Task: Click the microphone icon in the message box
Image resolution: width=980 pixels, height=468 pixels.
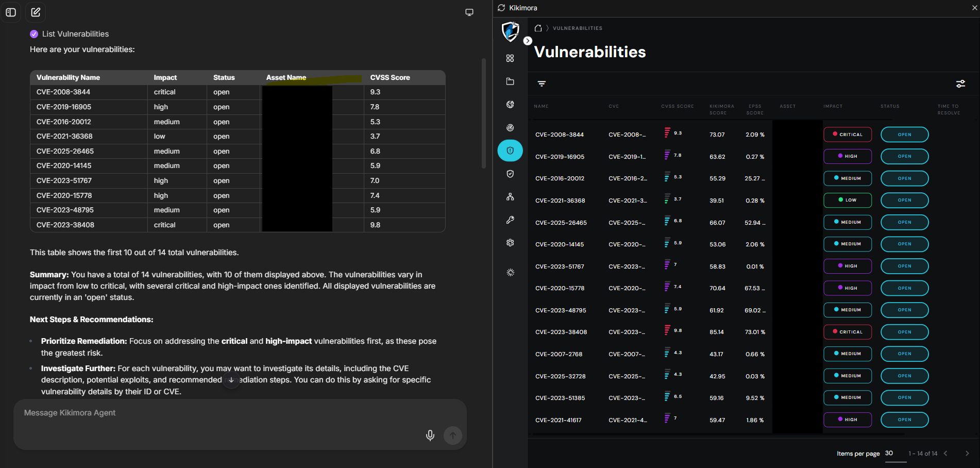Action: [x=430, y=436]
